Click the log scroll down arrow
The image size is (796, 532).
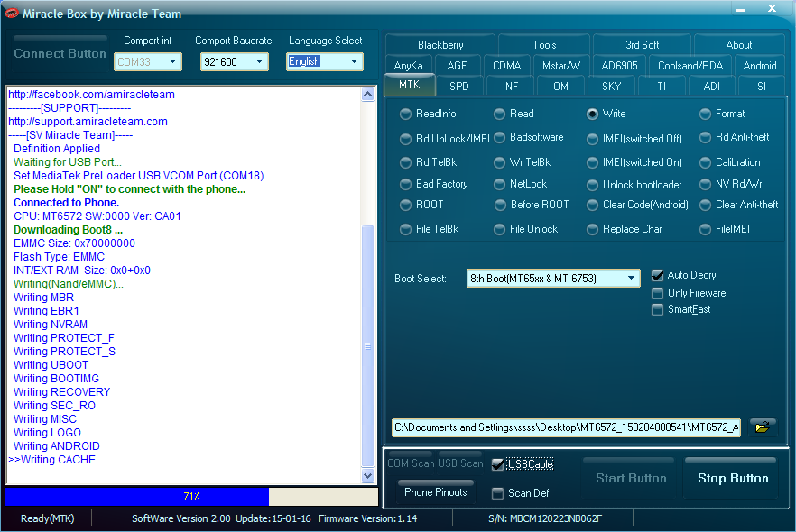tap(367, 476)
